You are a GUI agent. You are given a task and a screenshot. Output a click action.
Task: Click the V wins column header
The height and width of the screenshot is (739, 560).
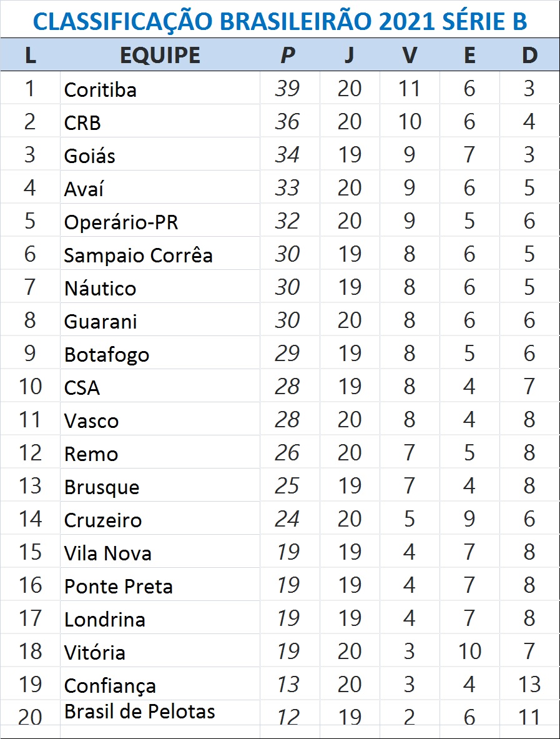pos(410,55)
